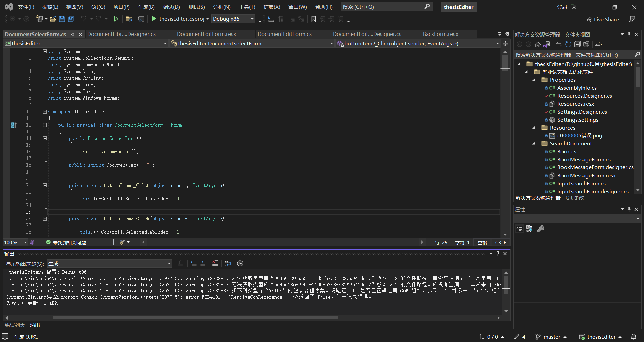This screenshot has width=644, height=342.
Task: Toggle word wrap in the Output pane
Action: pyautogui.click(x=228, y=264)
